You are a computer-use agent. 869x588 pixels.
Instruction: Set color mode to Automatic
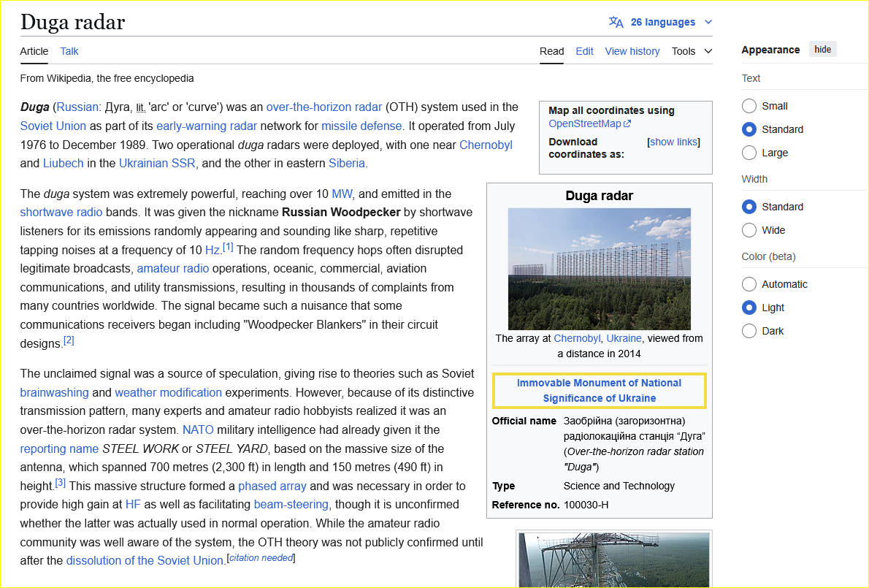(749, 284)
